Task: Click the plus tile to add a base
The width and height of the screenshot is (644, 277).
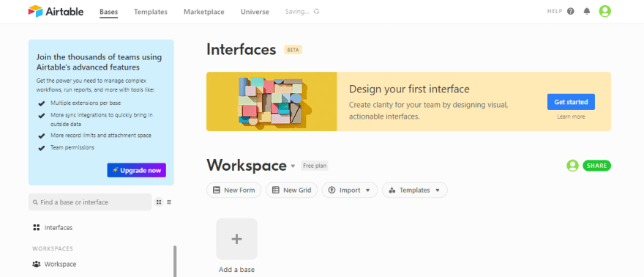Action: (x=236, y=239)
